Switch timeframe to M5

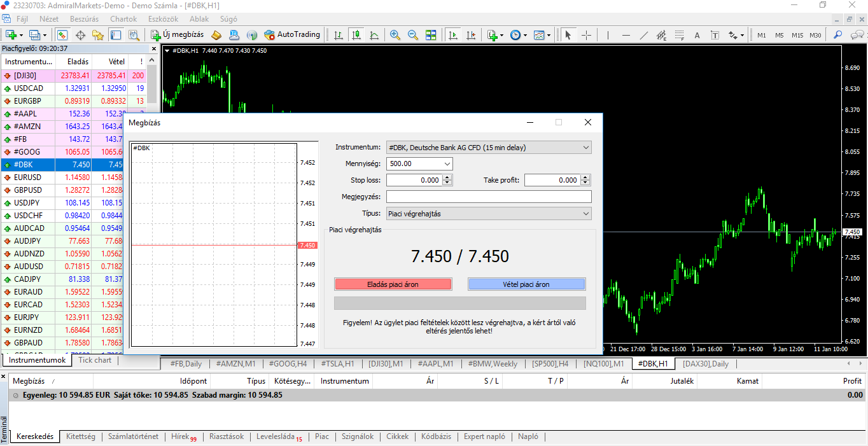pyautogui.click(x=780, y=35)
